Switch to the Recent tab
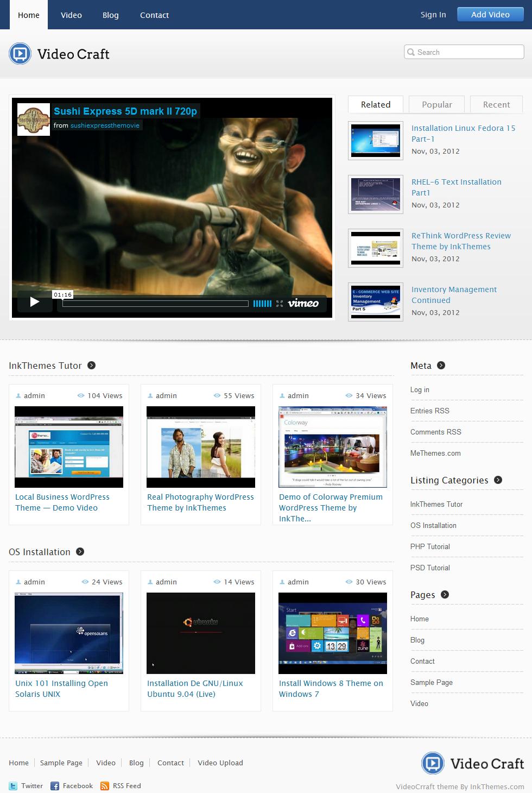 point(496,105)
